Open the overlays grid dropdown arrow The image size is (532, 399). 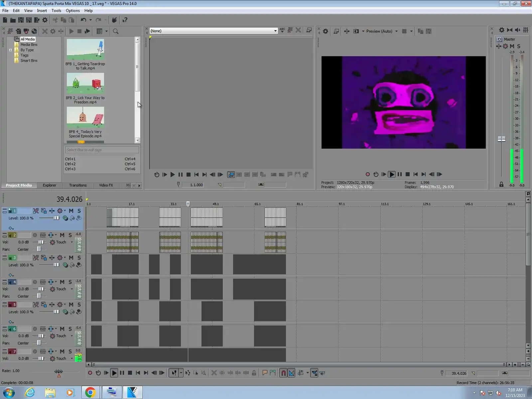(x=411, y=31)
